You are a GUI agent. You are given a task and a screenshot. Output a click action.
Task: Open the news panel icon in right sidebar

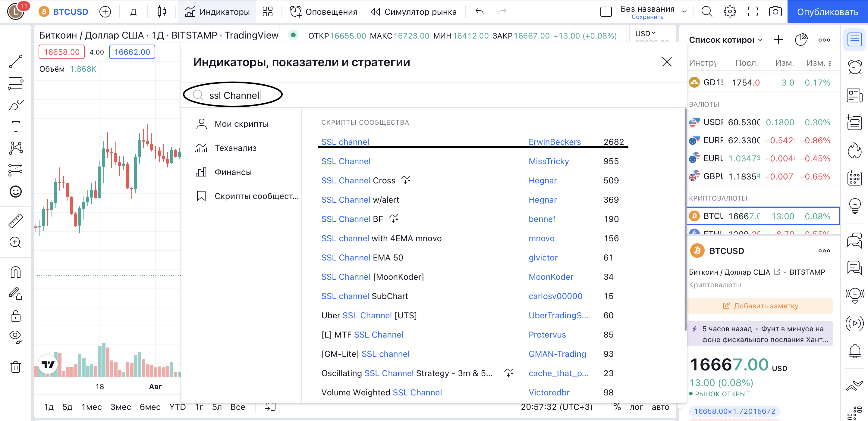[x=854, y=95]
